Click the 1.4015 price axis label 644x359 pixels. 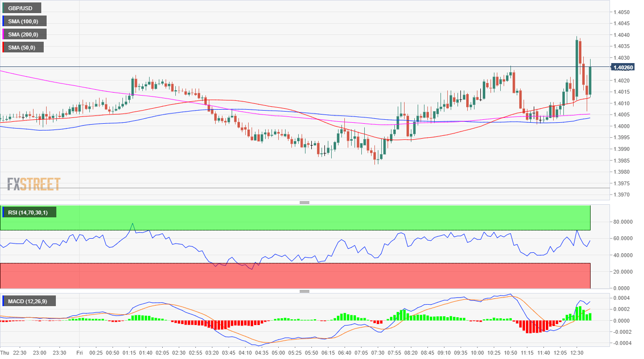coord(622,92)
